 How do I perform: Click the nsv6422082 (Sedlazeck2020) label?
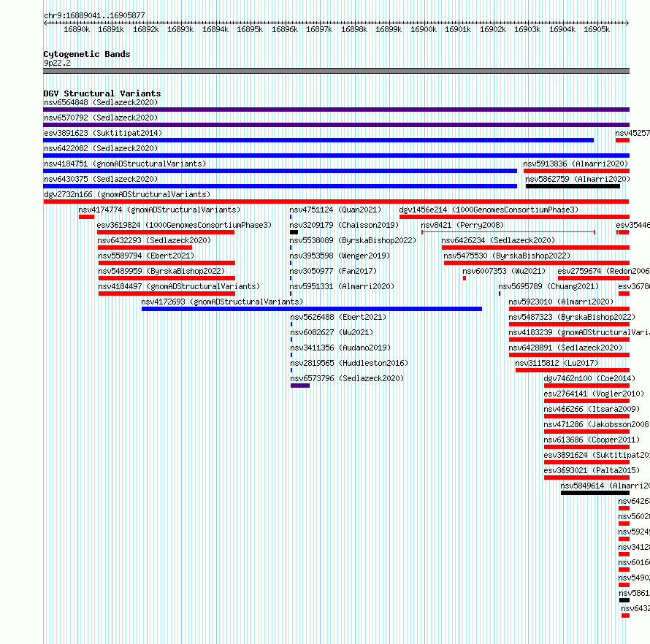[x=101, y=148]
